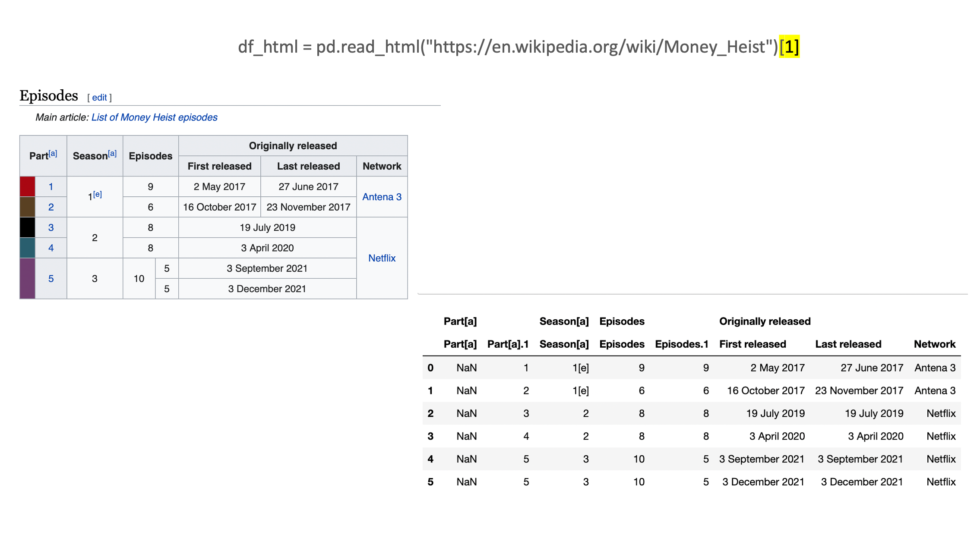This screenshot has width=980, height=535.
Task: Select DataFrame row index 3
Action: (x=430, y=436)
